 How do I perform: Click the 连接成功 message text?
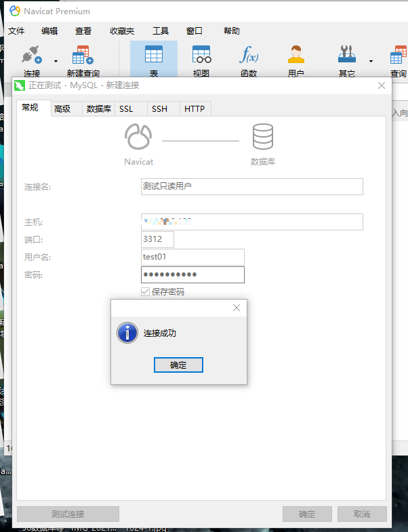pyautogui.click(x=159, y=333)
